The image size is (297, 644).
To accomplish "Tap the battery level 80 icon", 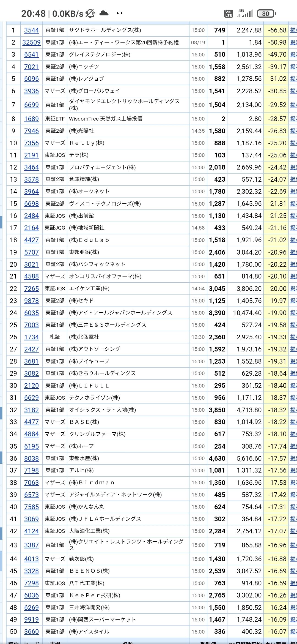I will pos(266,13).
